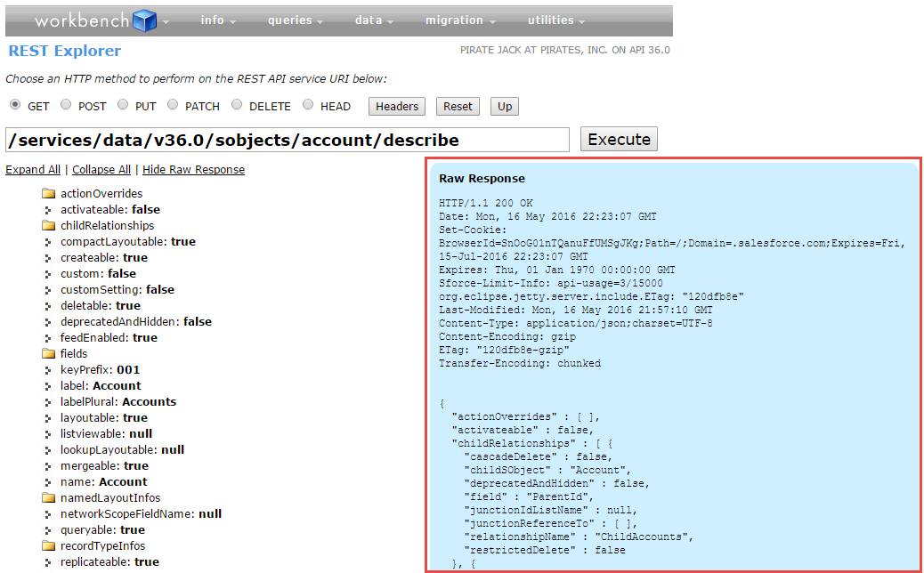Click the bullet icon beside name: Account
924x573 pixels.
(x=48, y=482)
